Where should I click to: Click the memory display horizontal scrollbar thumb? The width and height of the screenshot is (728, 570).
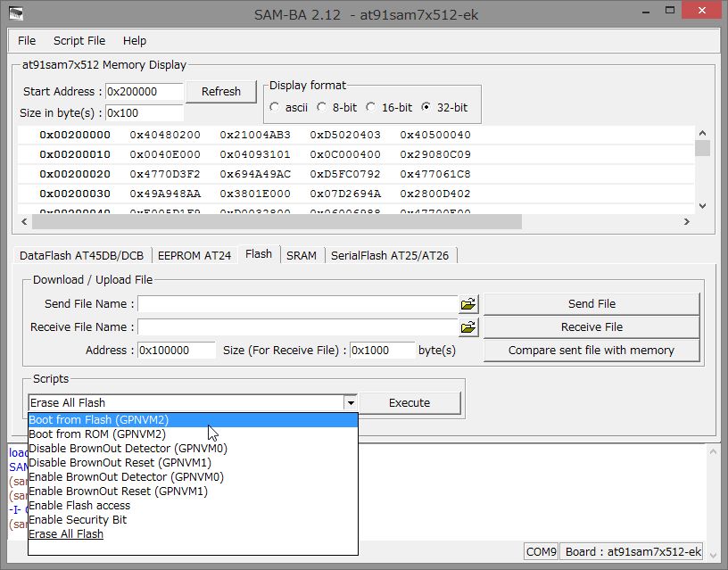(277, 222)
